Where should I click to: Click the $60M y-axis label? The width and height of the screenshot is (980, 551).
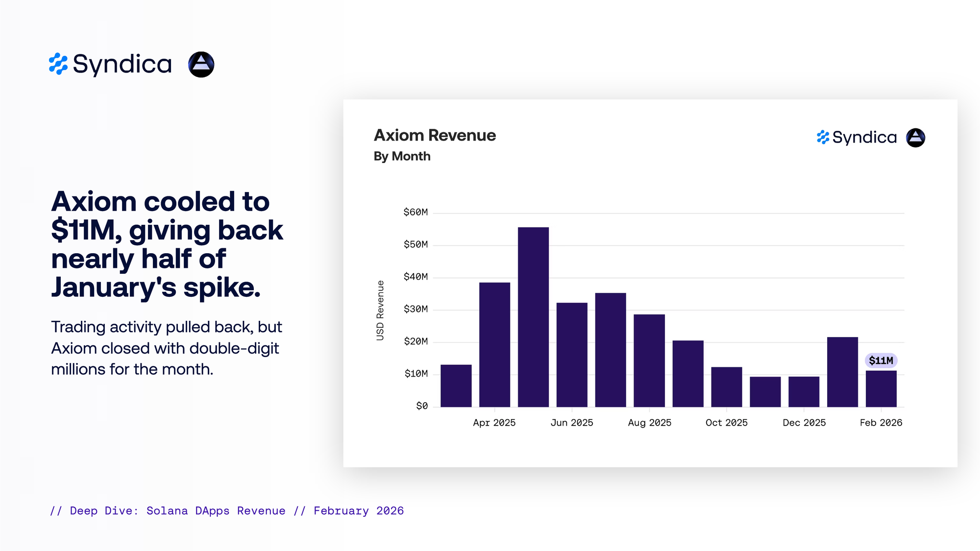tap(415, 212)
